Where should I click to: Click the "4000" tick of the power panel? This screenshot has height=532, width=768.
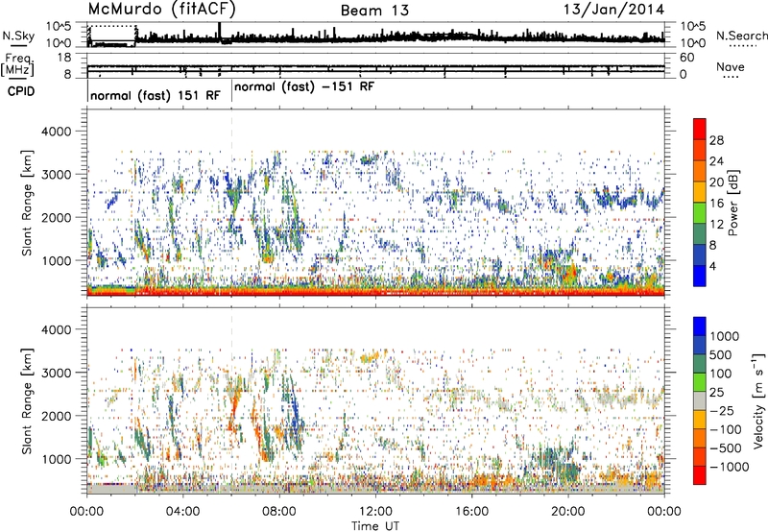(x=57, y=132)
